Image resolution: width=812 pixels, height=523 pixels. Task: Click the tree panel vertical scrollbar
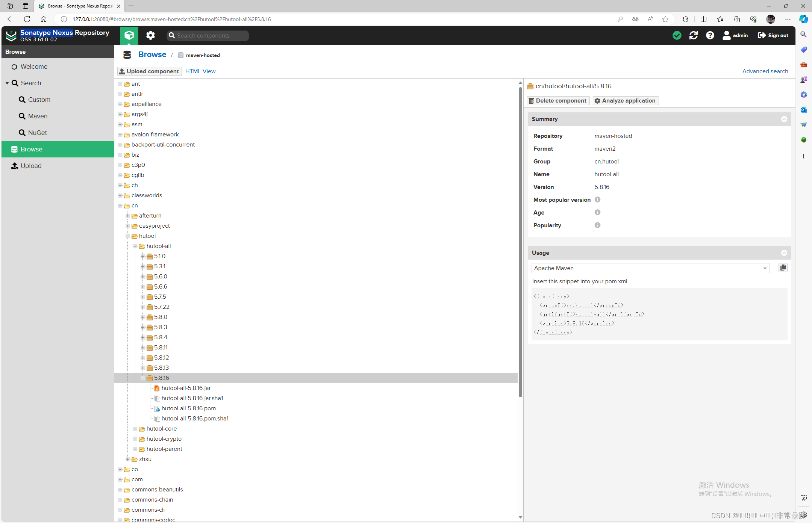pyautogui.click(x=520, y=242)
